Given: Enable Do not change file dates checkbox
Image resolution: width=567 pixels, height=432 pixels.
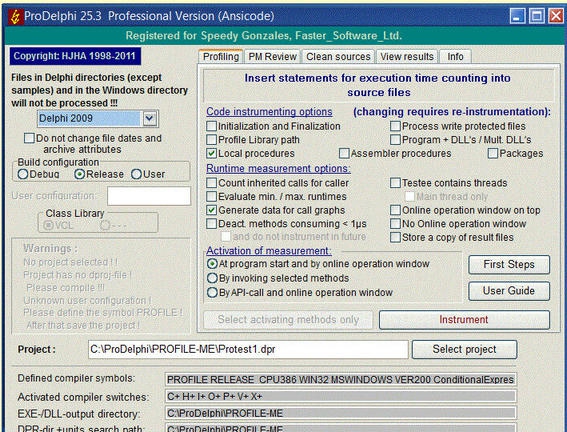Looking at the screenshot, I should click(x=29, y=138).
